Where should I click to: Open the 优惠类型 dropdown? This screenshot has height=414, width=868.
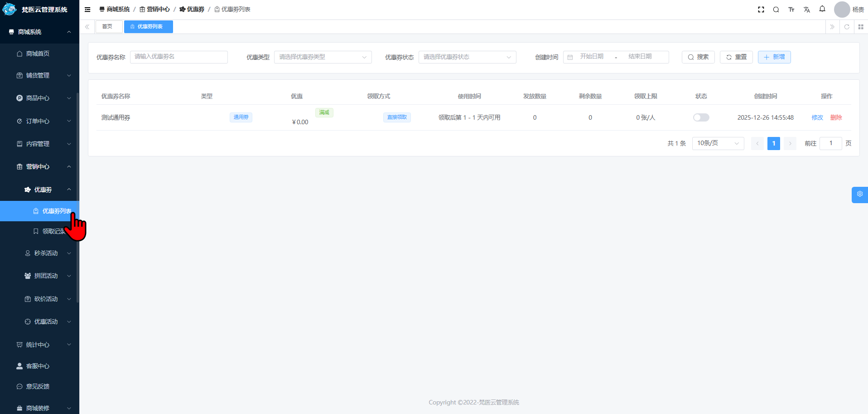(323, 57)
